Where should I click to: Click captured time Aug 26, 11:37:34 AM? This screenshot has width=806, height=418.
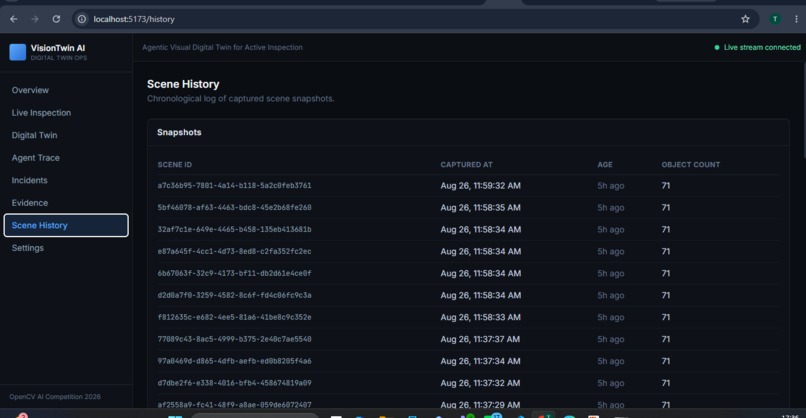pos(480,361)
